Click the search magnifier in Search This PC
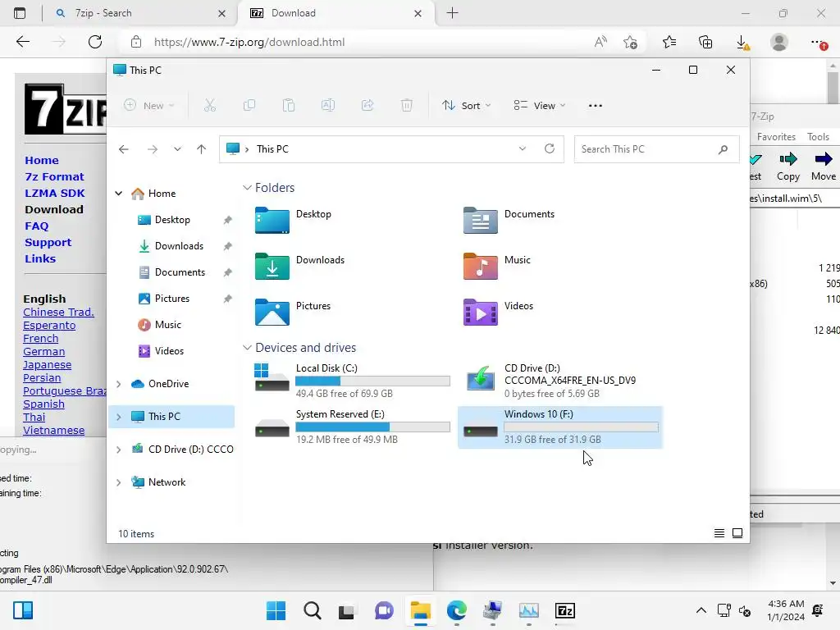Viewport: 840px width, 630px height. [724, 149]
